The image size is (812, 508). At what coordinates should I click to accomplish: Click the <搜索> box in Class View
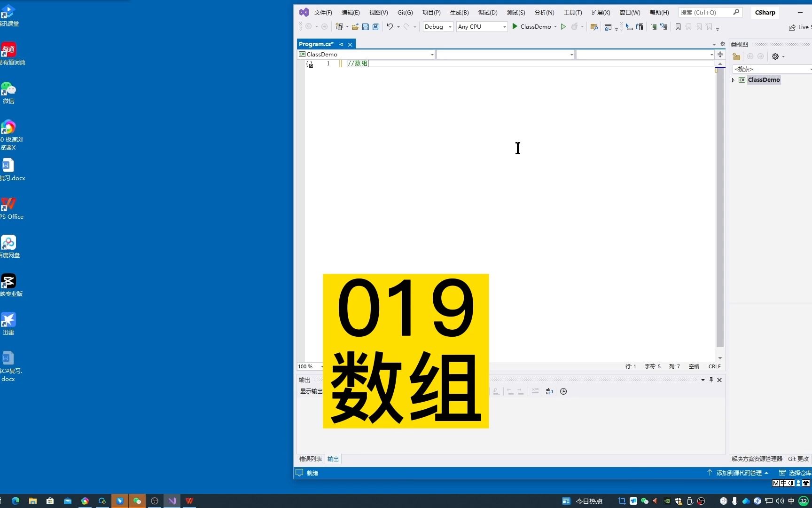(761, 69)
